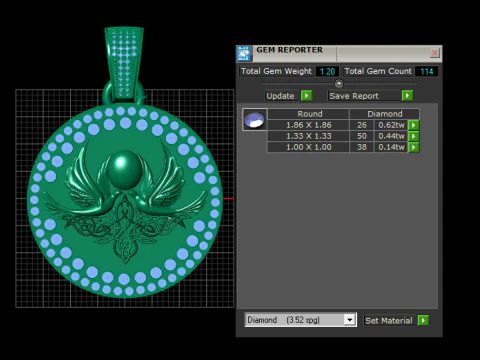Viewport: 480px width, 360px height.
Task: Click the Set Material green arrow
Action: point(423,320)
